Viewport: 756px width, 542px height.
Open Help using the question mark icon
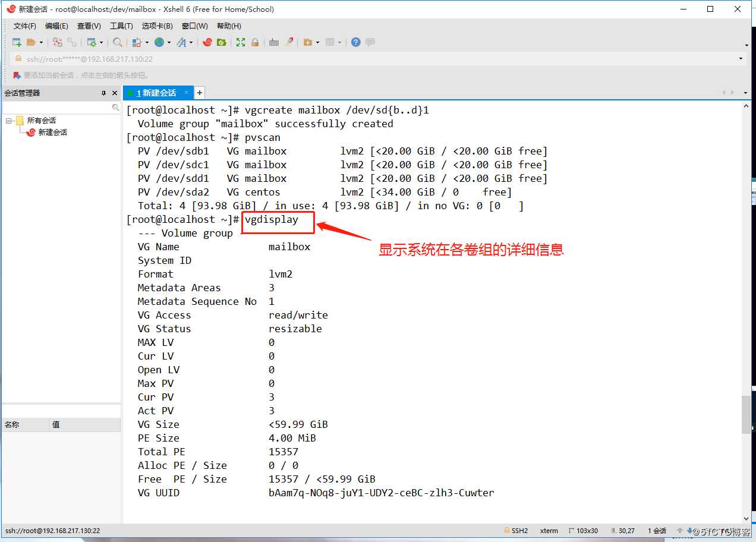click(x=354, y=42)
